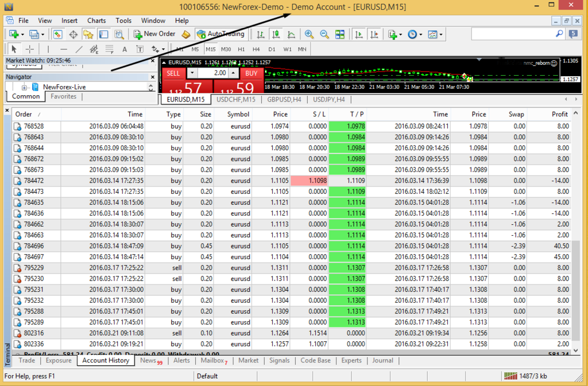Click the red BUY button
Screen dimensions: 588x386
pos(252,73)
